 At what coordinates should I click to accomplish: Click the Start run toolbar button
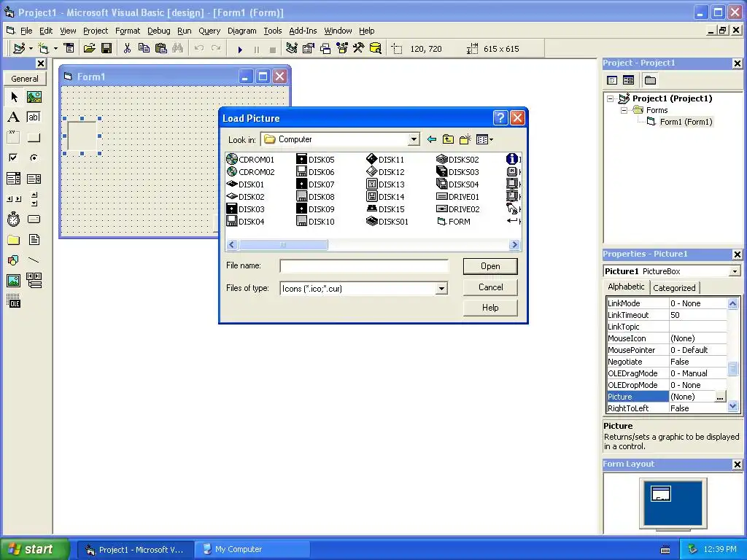click(240, 49)
